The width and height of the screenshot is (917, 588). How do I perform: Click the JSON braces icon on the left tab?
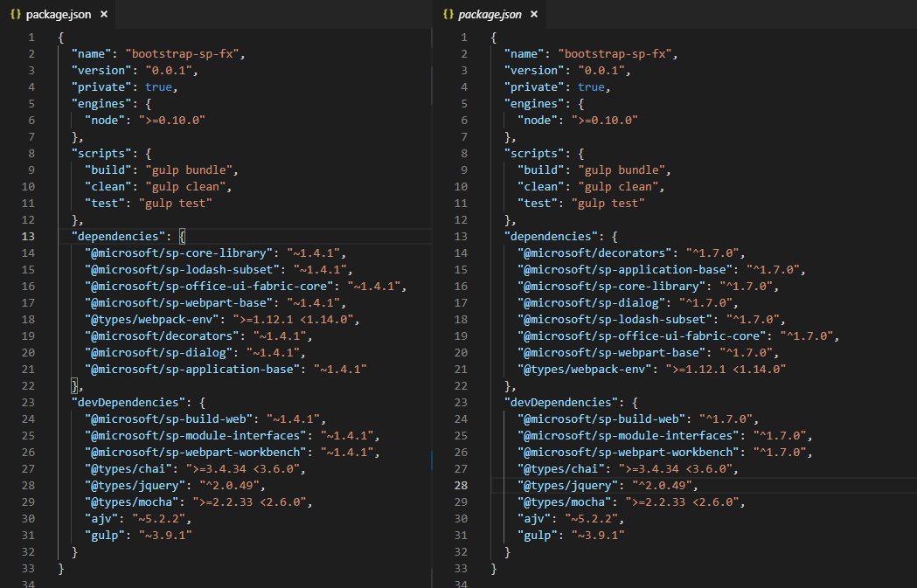pos(16,14)
